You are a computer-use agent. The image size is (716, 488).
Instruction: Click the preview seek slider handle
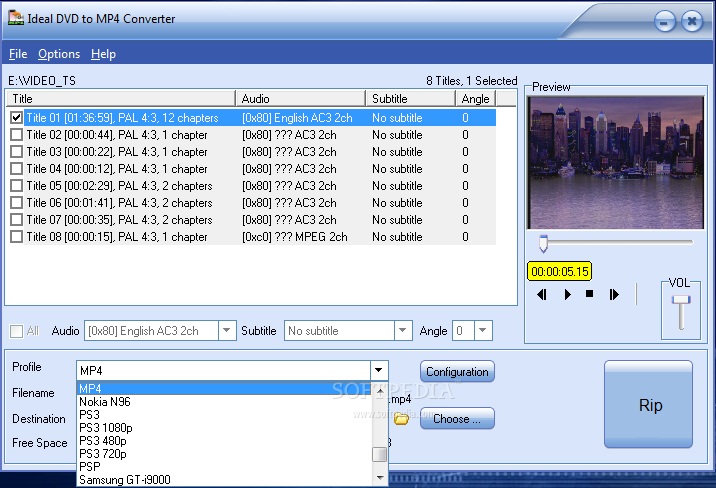point(543,243)
